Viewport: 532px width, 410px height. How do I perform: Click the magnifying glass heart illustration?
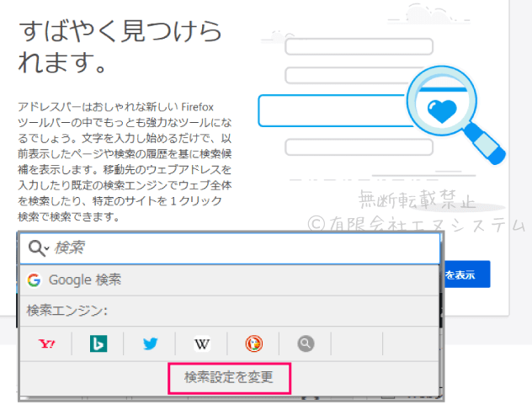[455, 114]
